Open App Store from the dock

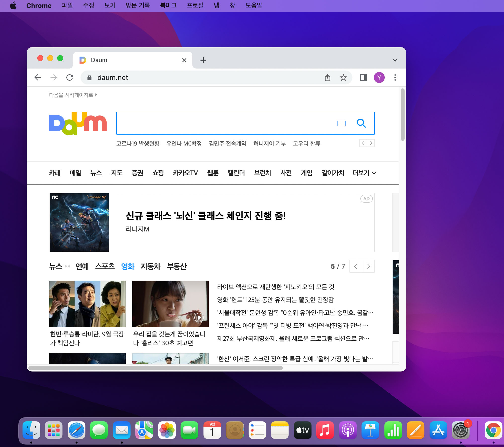(438, 430)
